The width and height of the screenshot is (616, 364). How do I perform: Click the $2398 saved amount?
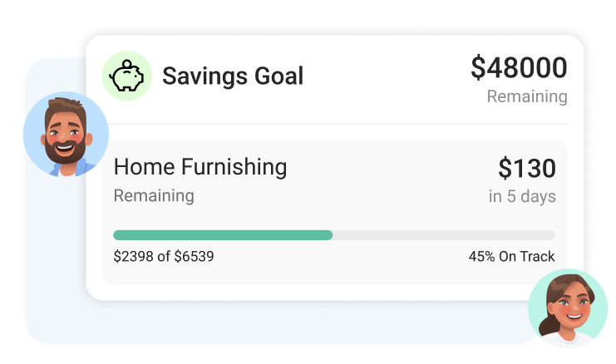pos(133,257)
